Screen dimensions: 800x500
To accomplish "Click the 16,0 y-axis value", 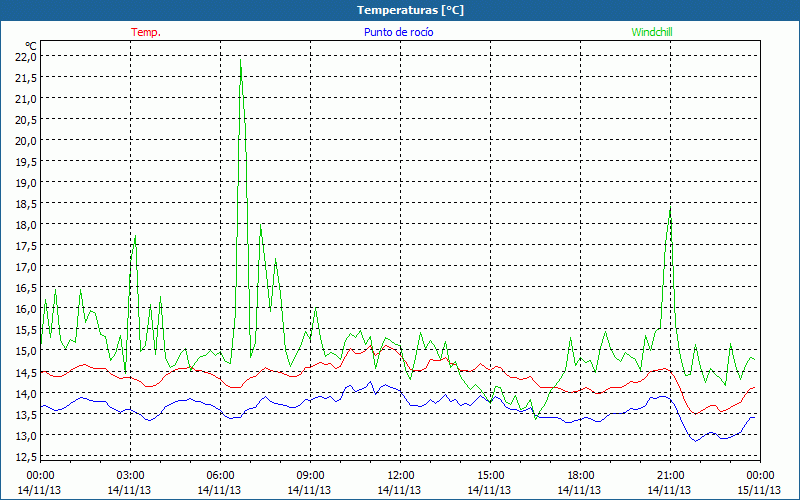I will (26, 309).
